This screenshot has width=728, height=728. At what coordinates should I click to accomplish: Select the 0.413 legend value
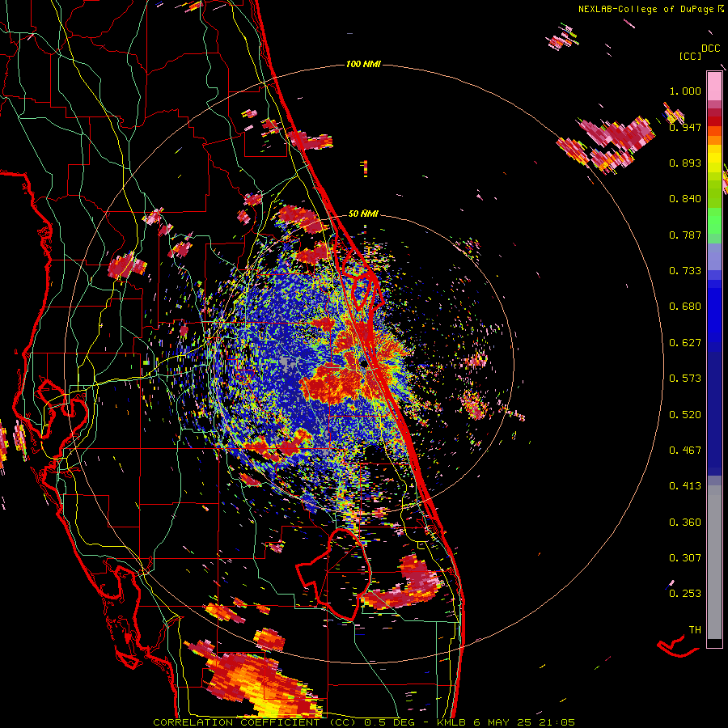coord(685,486)
